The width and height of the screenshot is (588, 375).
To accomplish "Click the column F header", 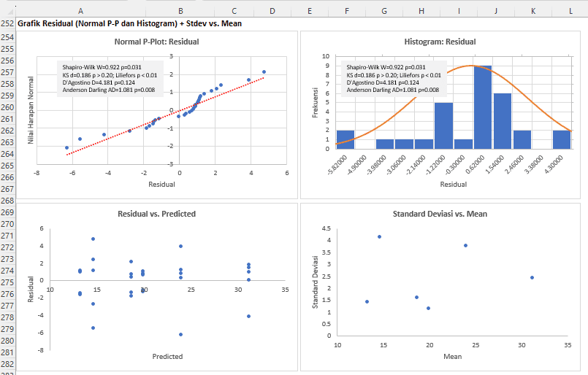I will [x=345, y=11].
